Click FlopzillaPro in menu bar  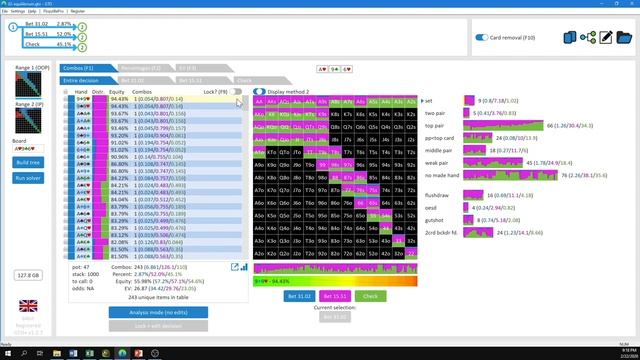pyautogui.click(x=53, y=11)
